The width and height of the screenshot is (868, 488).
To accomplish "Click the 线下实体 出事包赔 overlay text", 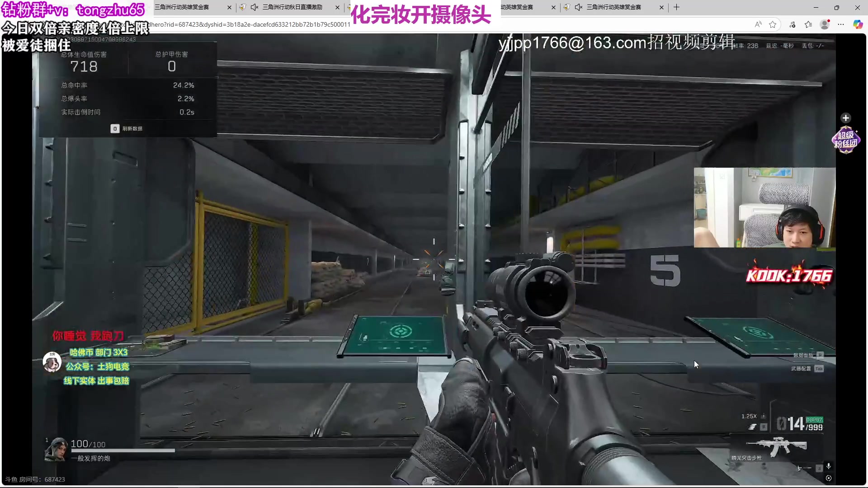I will point(96,381).
